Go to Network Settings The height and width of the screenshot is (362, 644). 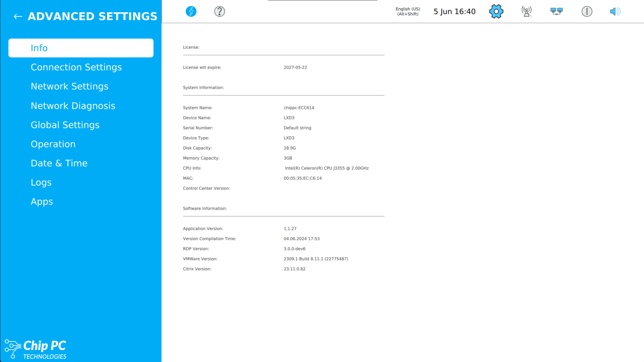[x=69, y=86]
